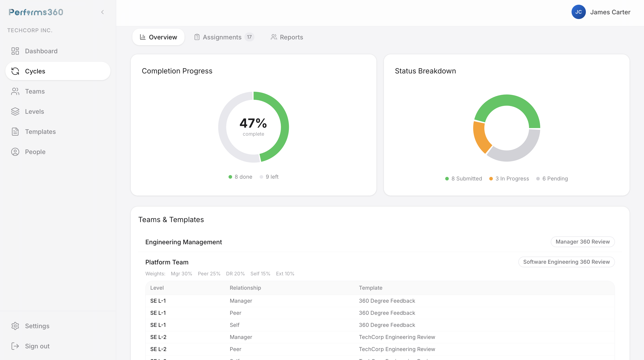Collapse the Platform Team section
This screenshot has width=644, height=360.
[x=167, y=262]
